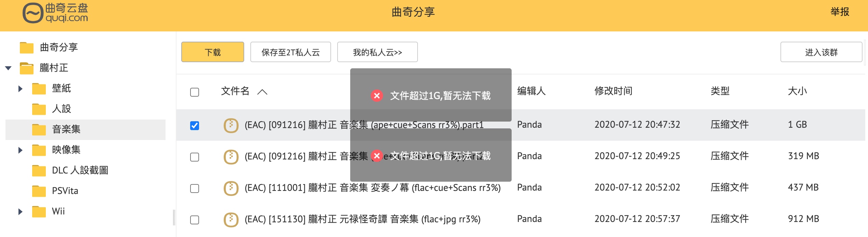The height and width of the screenshot is (237, 868).
Task: Uncheck the part1 file checkbox
Action: click(x=195, y=125)
